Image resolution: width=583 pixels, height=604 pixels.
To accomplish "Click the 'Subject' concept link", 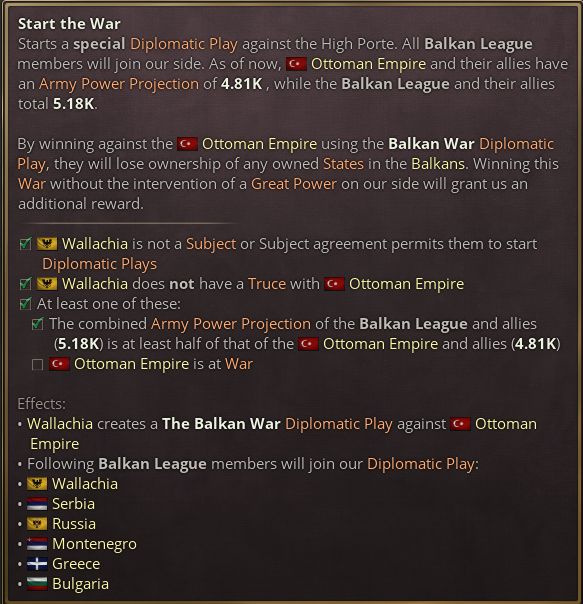I will point(211,244).
